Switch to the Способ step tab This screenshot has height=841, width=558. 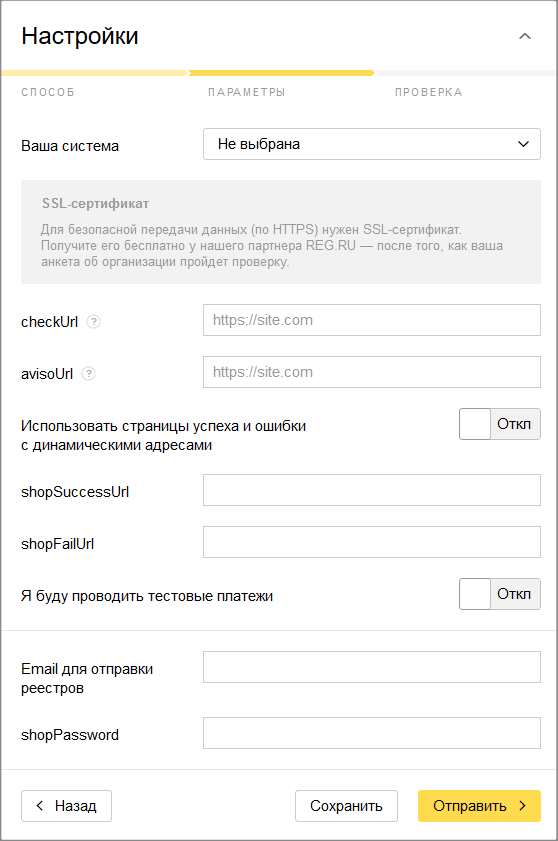pos(48,92)
